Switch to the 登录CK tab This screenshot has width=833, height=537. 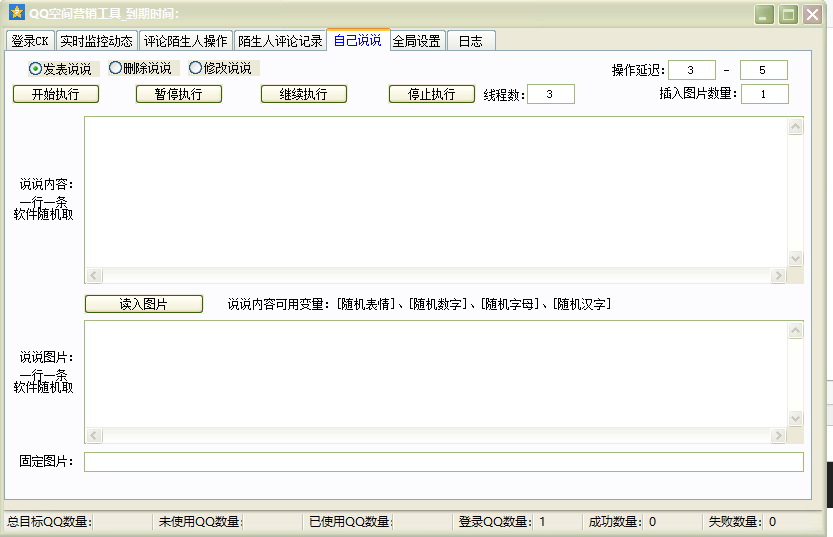click(x=30, y=41)
